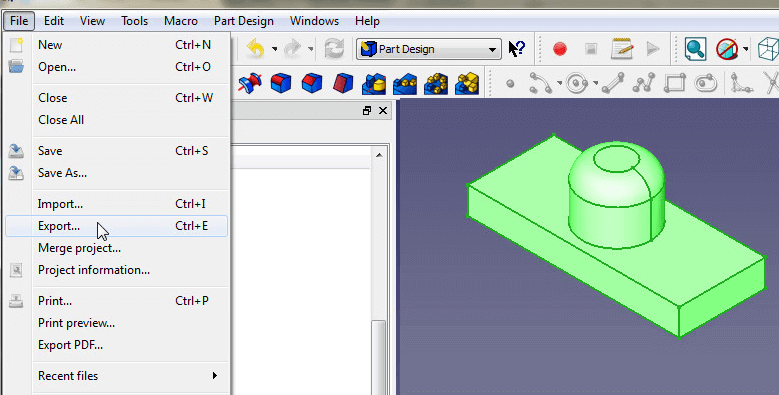Image resolution: width=779 pixels, height=395 pixels.
Task: Click the Refresh recompute icon
Action: point(334,49)
